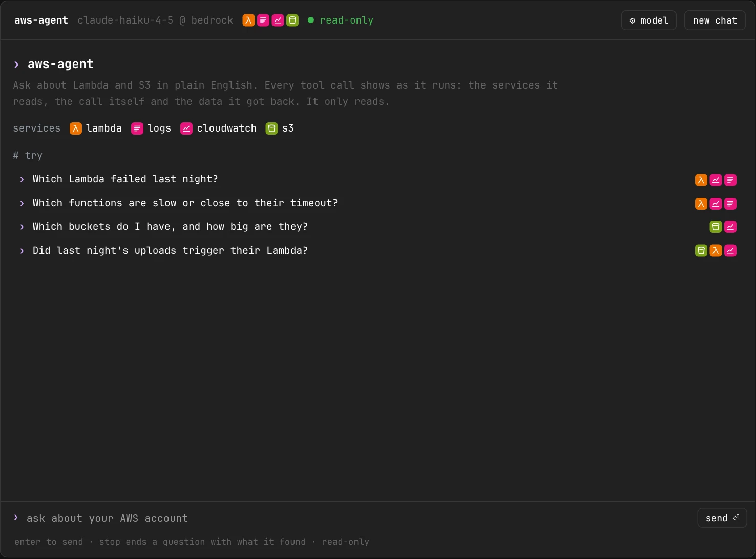The width and height of the screenshot is (756, 559).
Task: Click CloudWatch icon on 'Which buckets' row
Action: pos(730,227)
